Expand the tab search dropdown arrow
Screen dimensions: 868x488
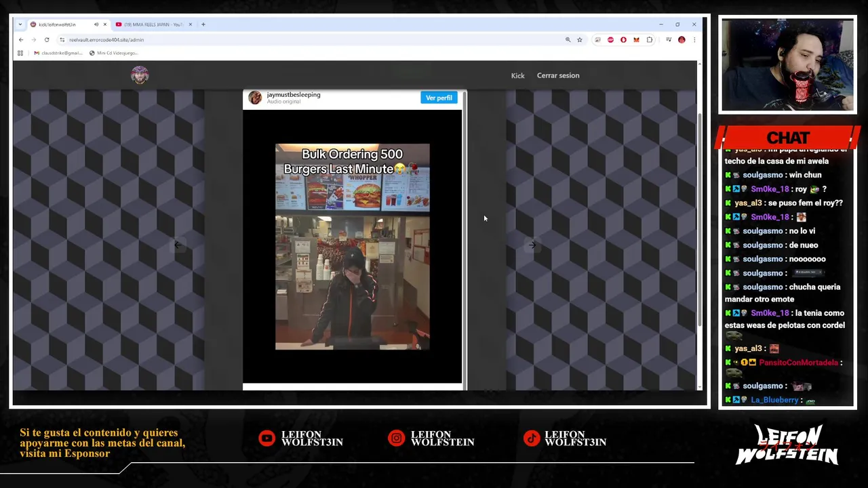coord(21,24)
